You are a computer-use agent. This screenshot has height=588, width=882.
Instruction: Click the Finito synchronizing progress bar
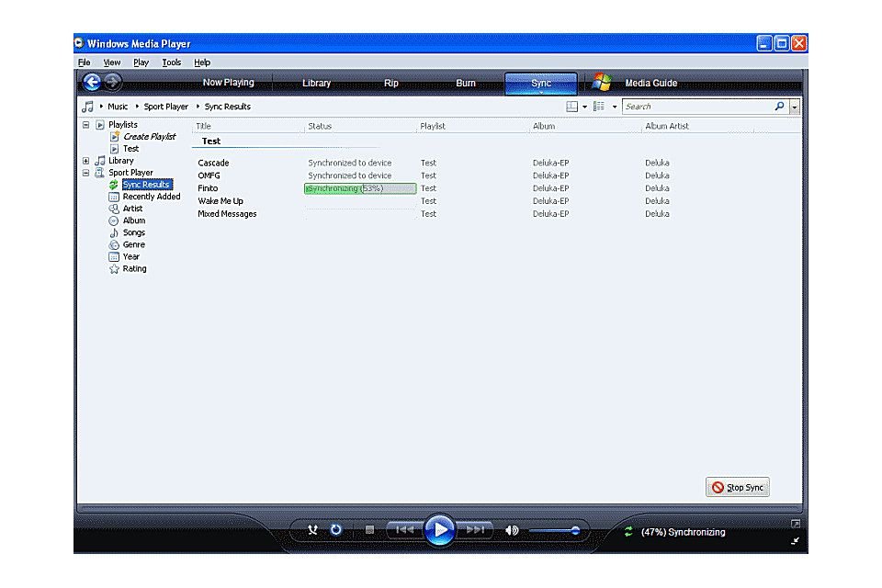pyautogui.click(x=360, y=188)
